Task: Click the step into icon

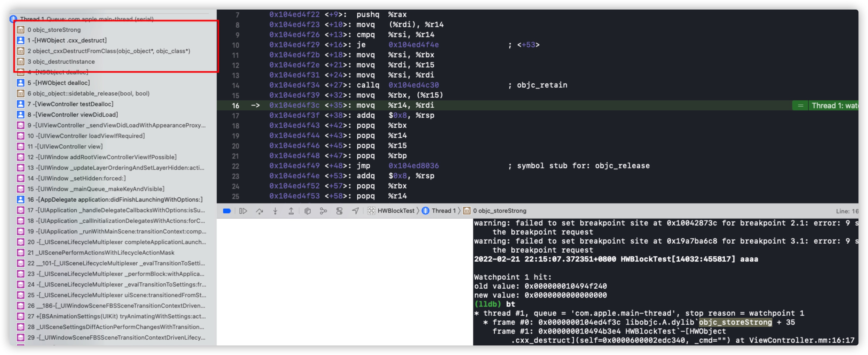Action: pos(275,211)
